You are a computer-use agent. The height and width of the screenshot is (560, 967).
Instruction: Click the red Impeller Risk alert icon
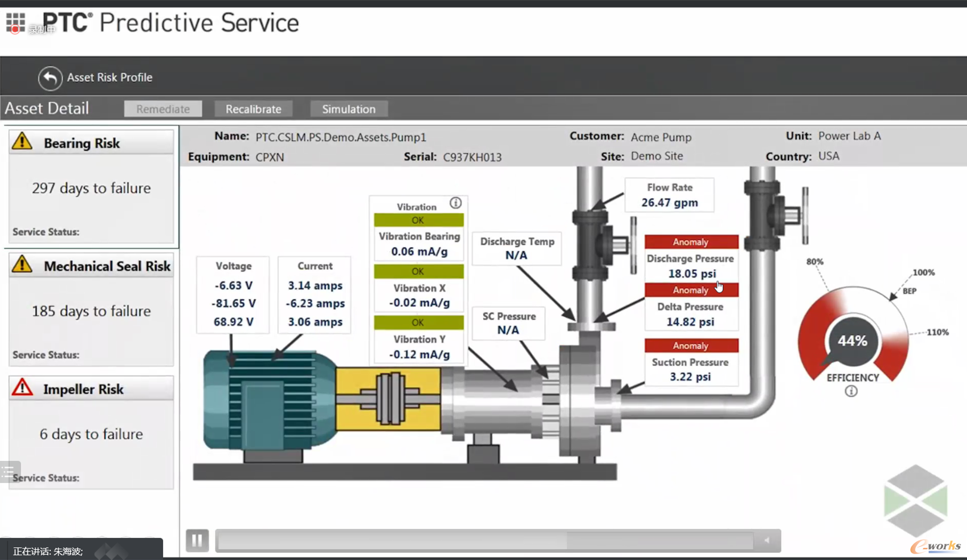point(22,387)
